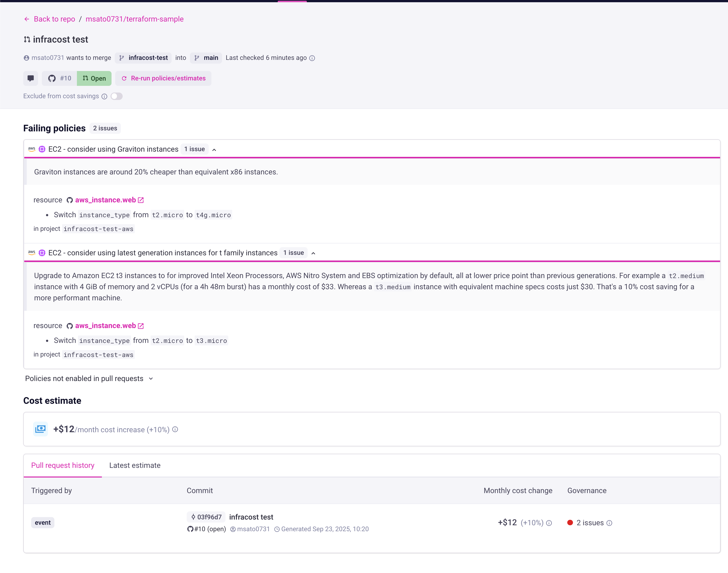Click the 2 issues badge by Failing policies
728x573 pixels.
tap(105, 128)
